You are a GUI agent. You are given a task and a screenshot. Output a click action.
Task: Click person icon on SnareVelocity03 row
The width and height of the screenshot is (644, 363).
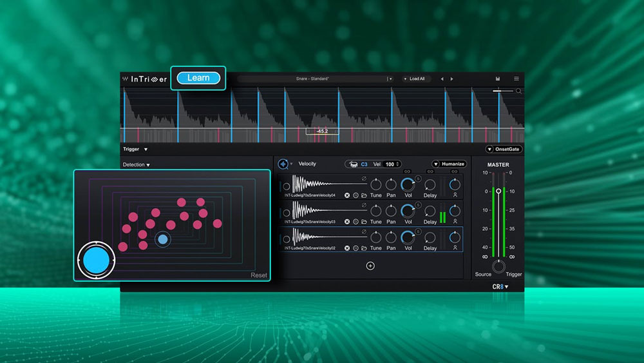[x=455, y=221]
